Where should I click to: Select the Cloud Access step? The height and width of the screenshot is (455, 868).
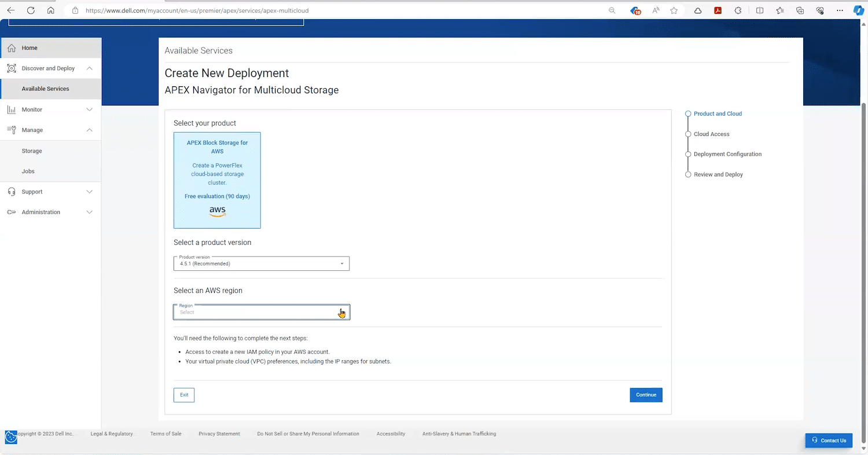point(711,134)
